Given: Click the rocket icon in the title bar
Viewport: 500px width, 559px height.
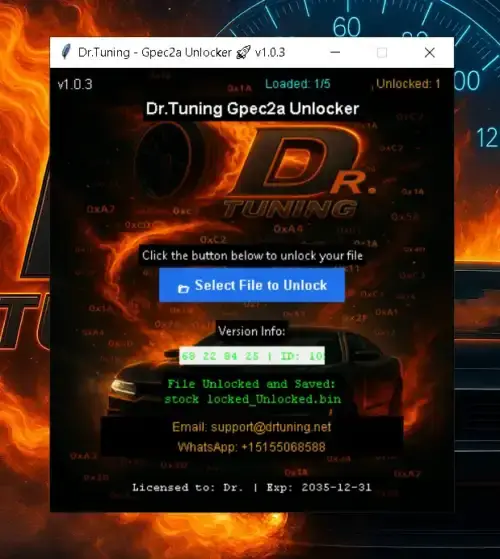Looking at the screenshot, I should [243, 52].
